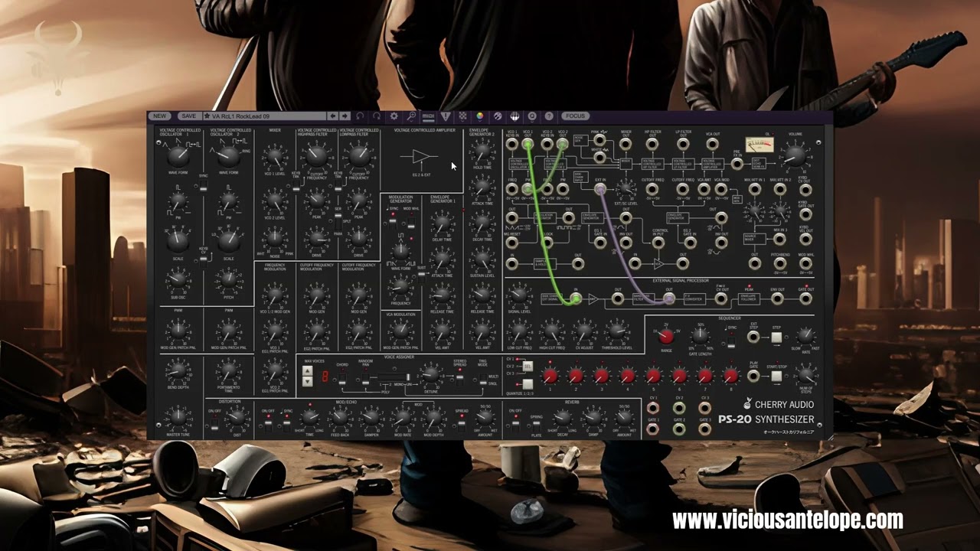Open the settings gear icon
The height and width of the screenshot is (551, 980).
(394, 116)
